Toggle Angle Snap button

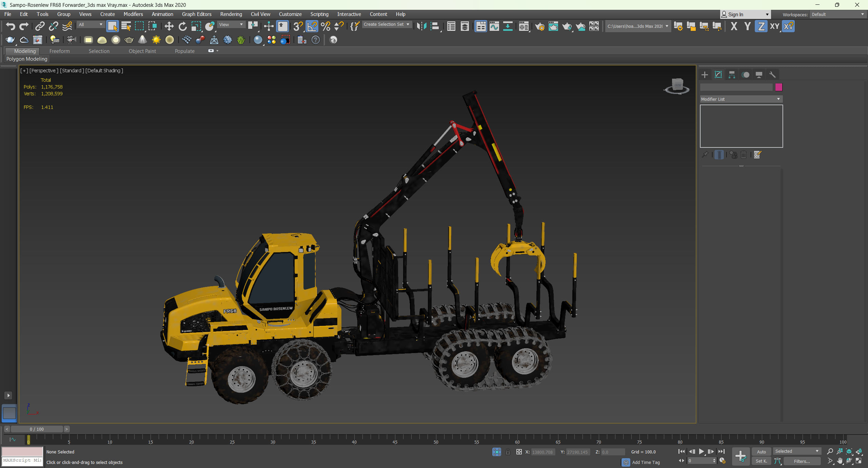click(x=312, y=26)
